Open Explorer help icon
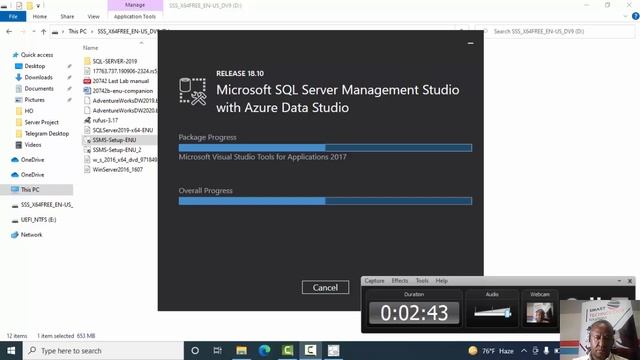The width and height of the screenshot is (640, 360). pos(635,16)
